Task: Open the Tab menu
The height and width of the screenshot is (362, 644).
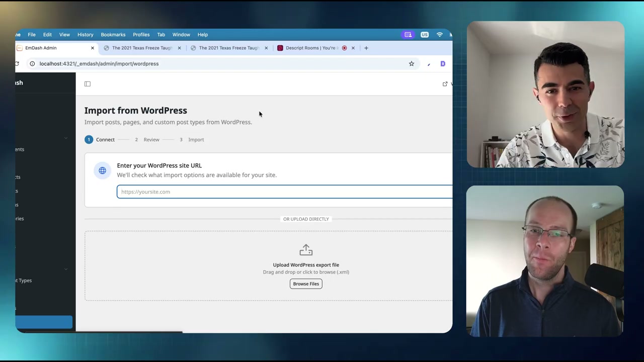Action: [x=161, y=35]
